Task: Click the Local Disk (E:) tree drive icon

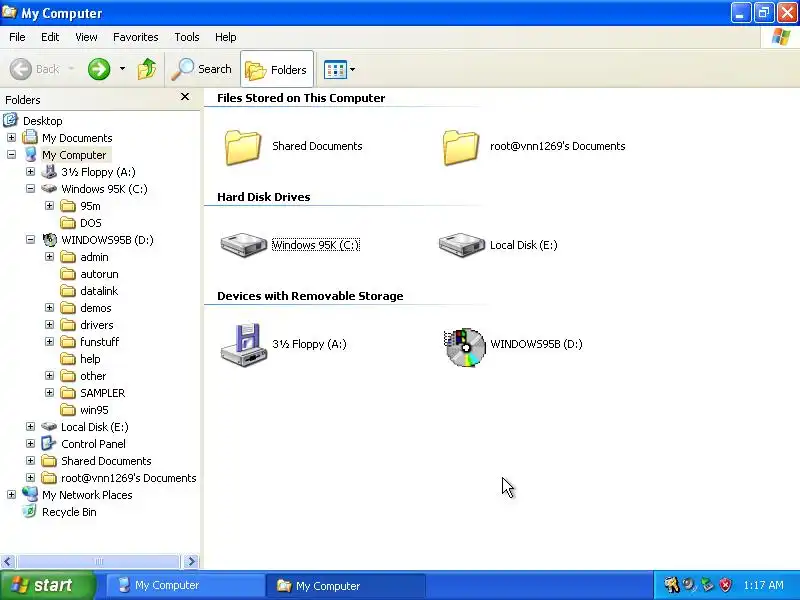Action: (49, 426)
